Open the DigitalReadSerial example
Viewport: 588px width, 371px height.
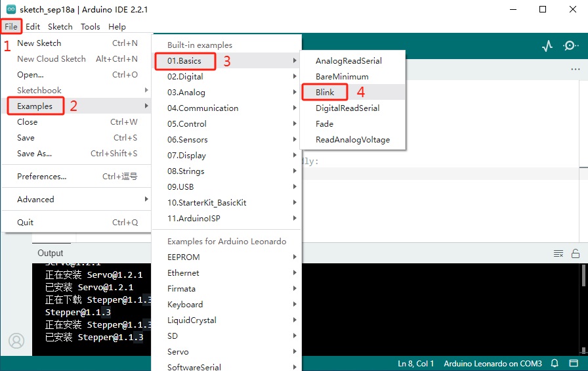(353, 108)
